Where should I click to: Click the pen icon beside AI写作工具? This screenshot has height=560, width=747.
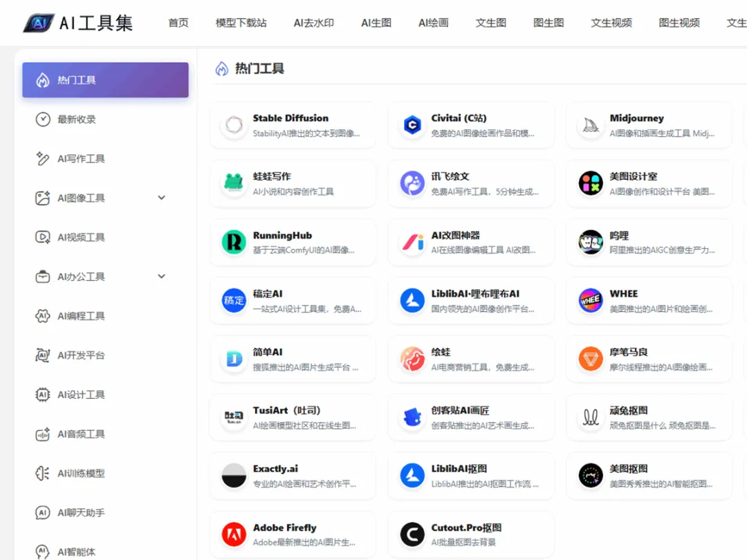click(43, 158)
